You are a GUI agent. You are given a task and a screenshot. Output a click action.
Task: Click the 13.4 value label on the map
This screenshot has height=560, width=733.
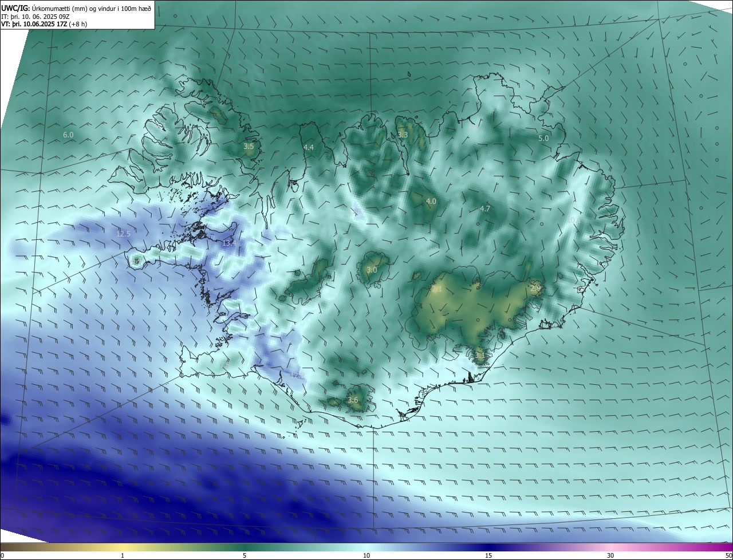click(x=229, y=243)
